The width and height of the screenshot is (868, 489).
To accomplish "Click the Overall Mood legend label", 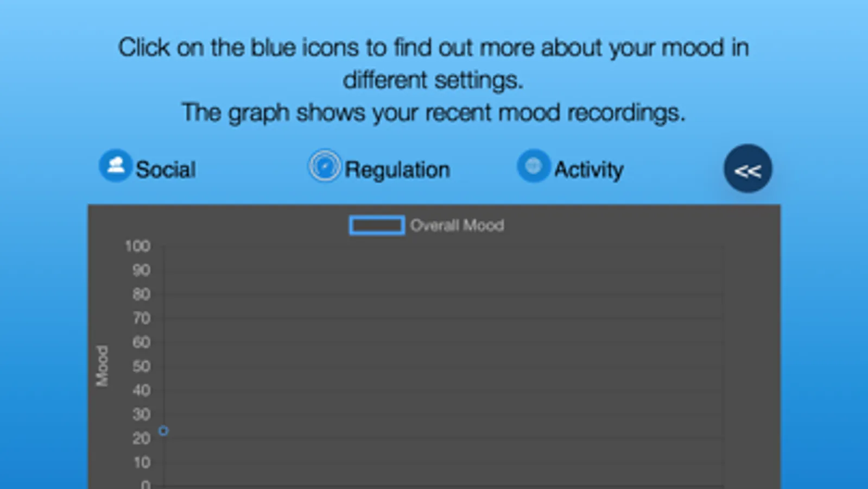I will click(x=457, y=225).
